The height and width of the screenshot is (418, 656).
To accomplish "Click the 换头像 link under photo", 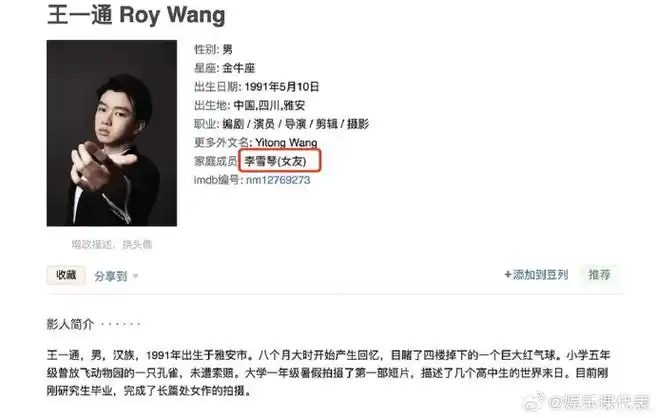I will pyautogui.click(x=137, y=244).
